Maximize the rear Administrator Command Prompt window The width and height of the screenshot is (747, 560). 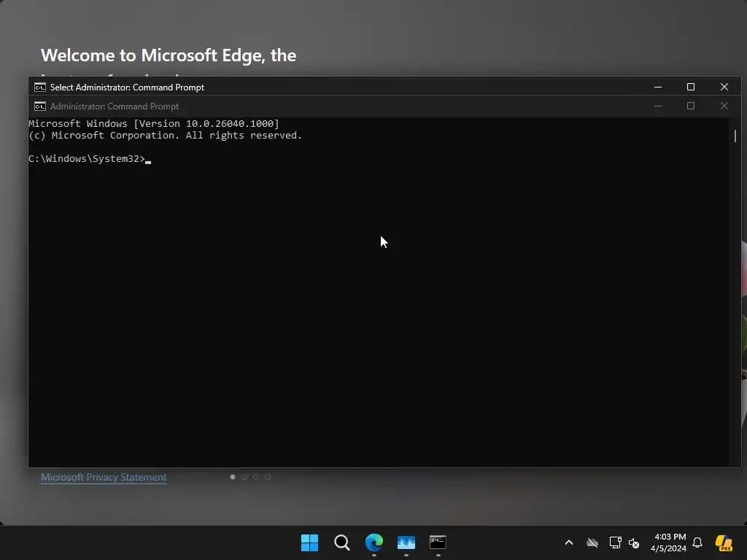691,106
